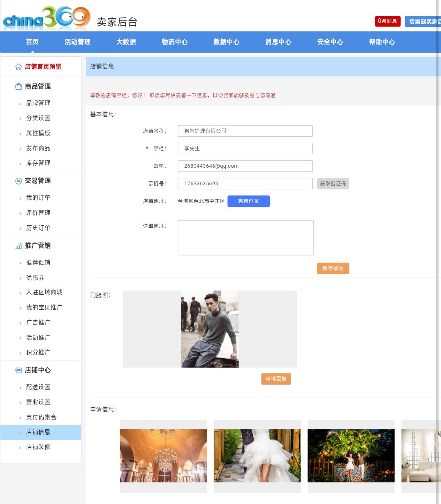Click the exchange icon beside 交易管理

[x=18, y=181]
